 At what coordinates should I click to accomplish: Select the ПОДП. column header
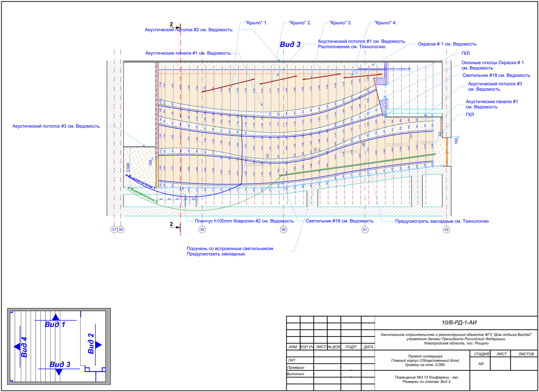351,347
